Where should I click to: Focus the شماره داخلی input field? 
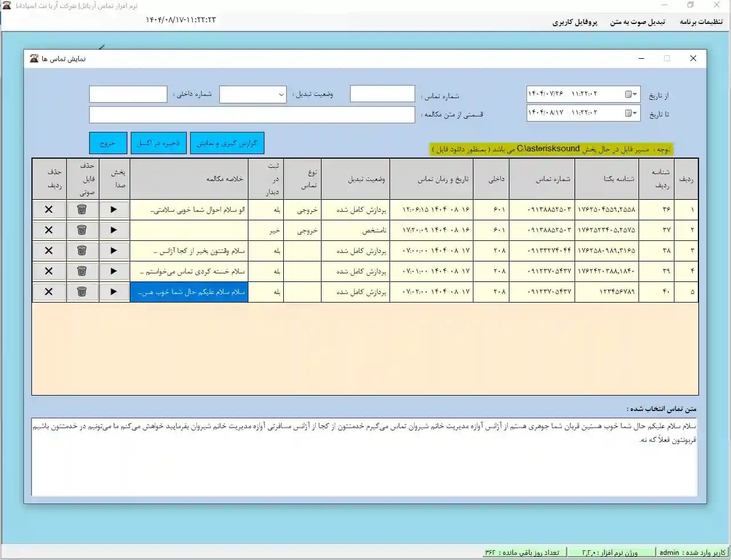coord(128,94)
